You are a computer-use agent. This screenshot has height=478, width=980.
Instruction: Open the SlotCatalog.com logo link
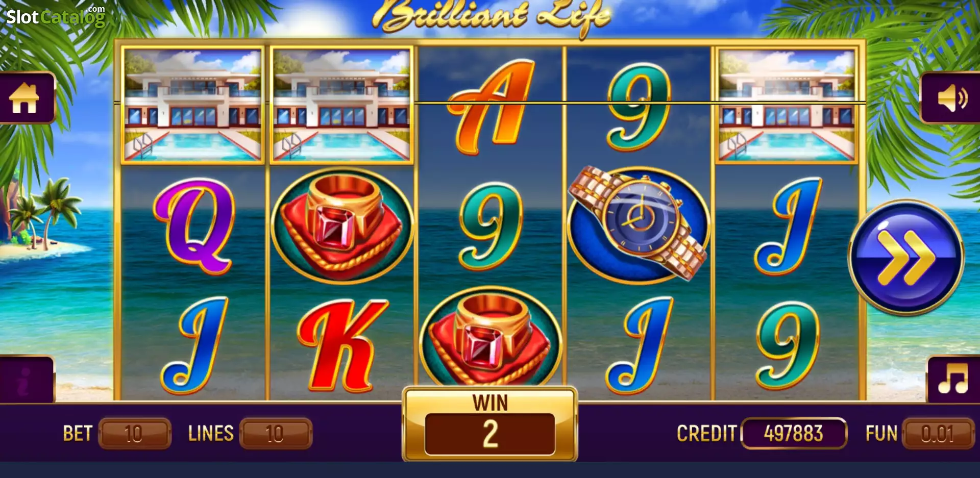coord(56,16)
